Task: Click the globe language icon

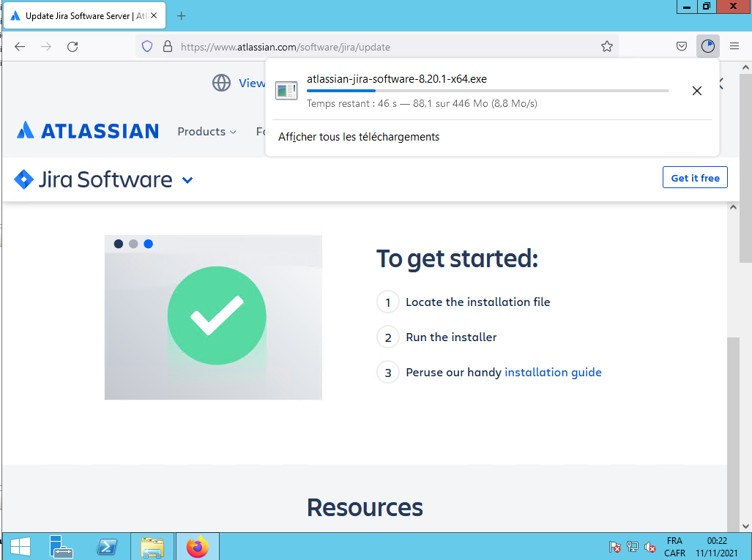Action: click(222, 83)
